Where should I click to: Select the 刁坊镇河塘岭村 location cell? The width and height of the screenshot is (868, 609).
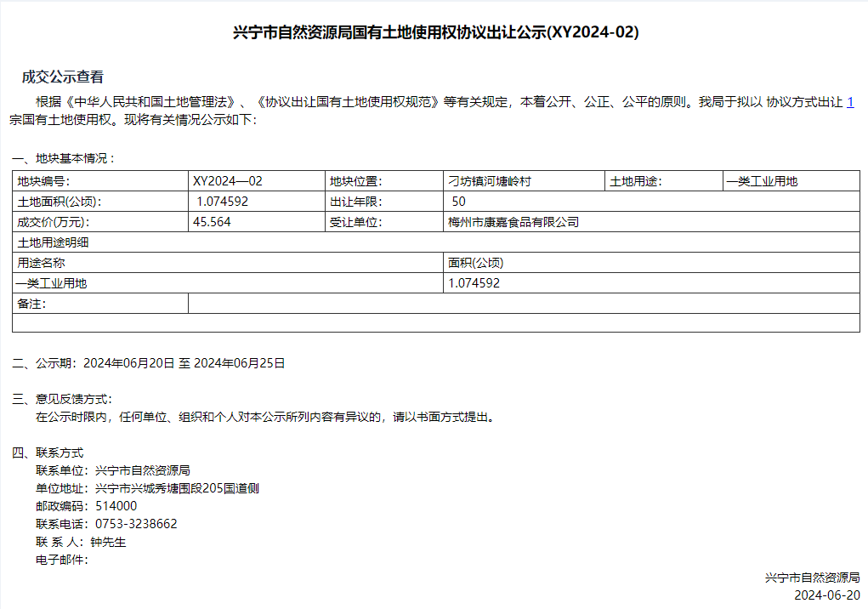pos(490,181)
